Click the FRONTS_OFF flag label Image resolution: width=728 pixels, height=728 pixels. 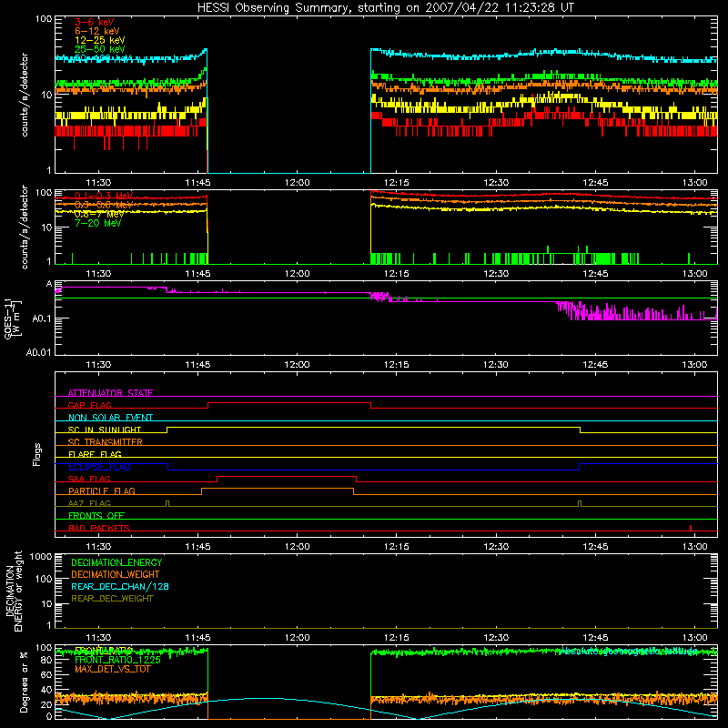pos(96,516)
